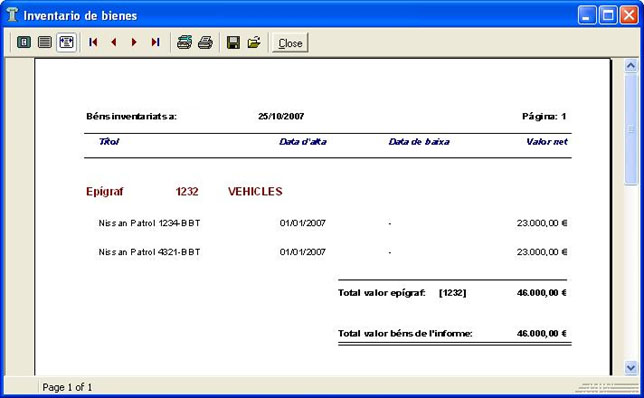
Task: Click the Nissan Patrol 1234-BBT entry
Action: (150, 223)
